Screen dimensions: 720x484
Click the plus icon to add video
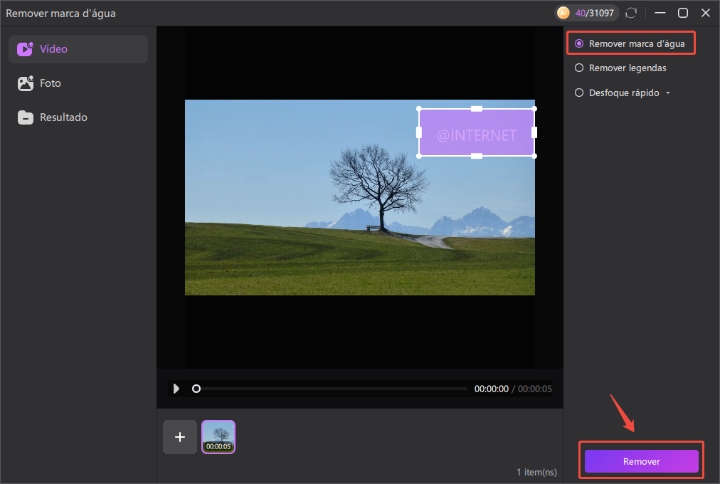pyautogui.click(x=180, y=437)
